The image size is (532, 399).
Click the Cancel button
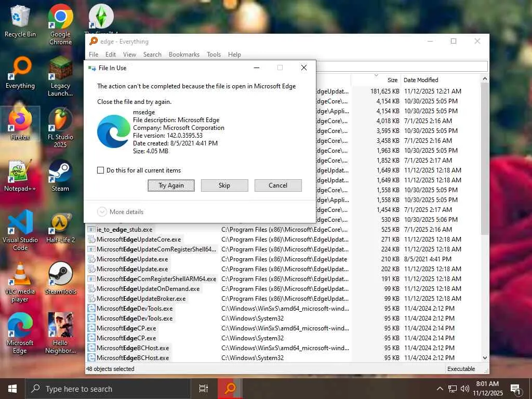tap(278, 185)
